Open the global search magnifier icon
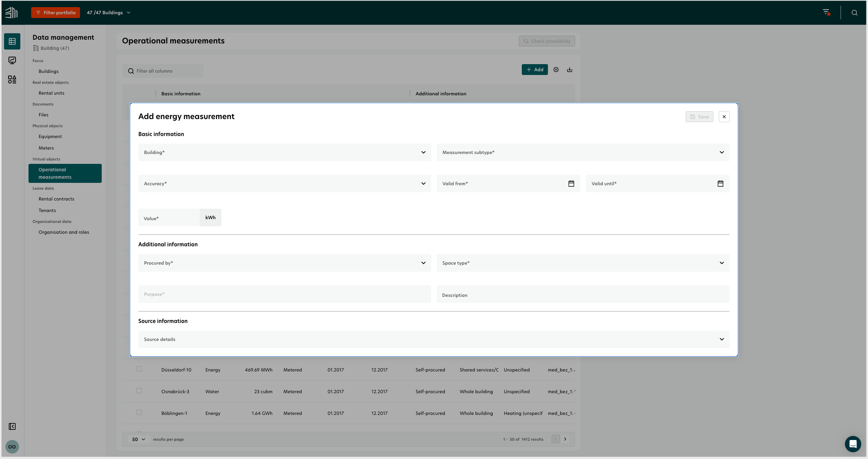868x459 pixels. pos(854,13)
